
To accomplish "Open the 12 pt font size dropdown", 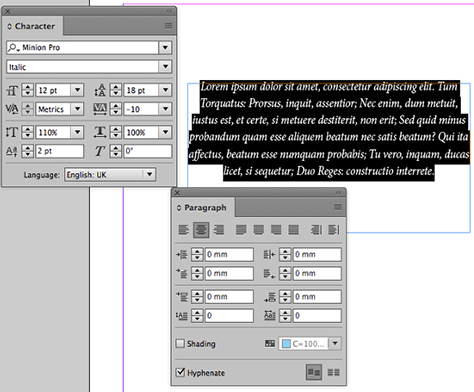I will click(77, 90).
